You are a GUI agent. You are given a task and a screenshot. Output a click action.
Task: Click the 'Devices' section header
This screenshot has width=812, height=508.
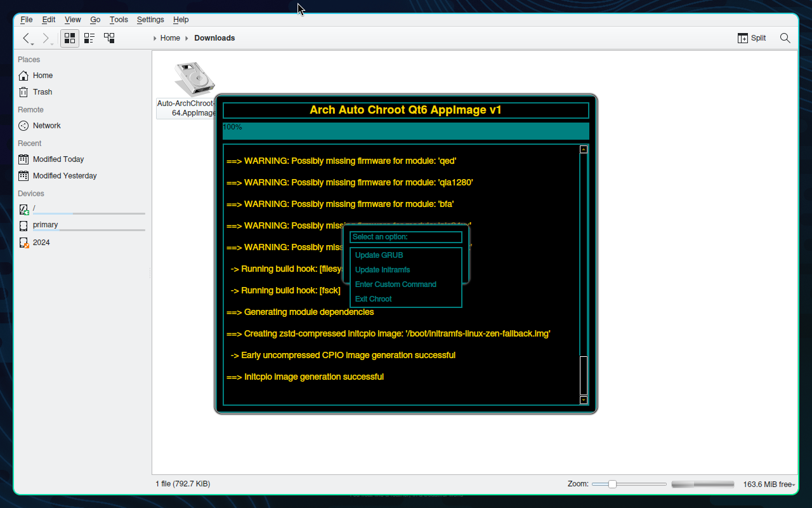[x=31, y=194]
